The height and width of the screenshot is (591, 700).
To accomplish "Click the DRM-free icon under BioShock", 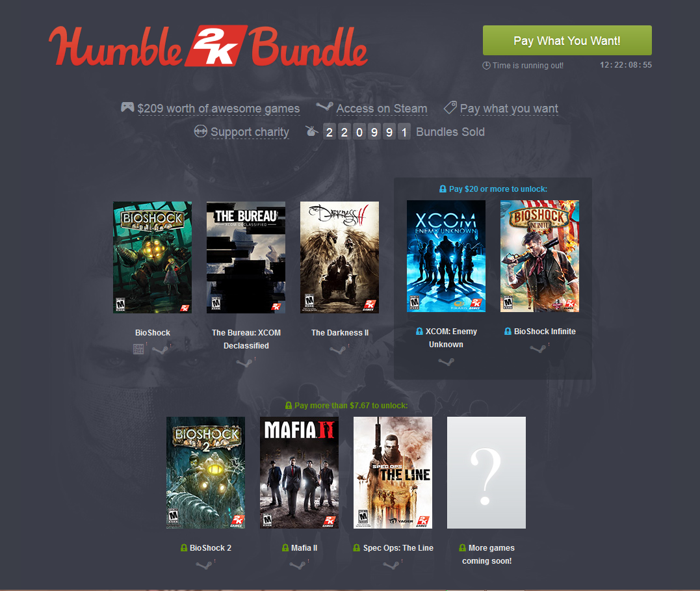I will coord(138,349).
